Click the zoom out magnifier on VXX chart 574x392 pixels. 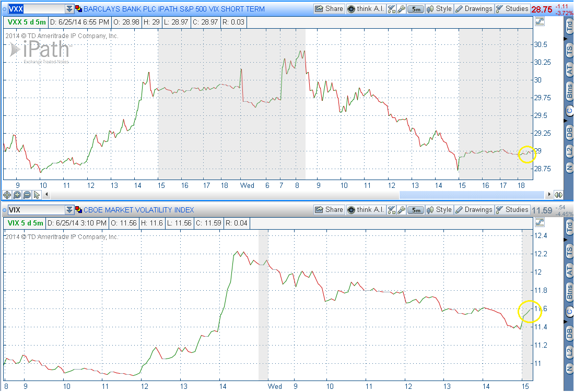(x=27, y=195)
